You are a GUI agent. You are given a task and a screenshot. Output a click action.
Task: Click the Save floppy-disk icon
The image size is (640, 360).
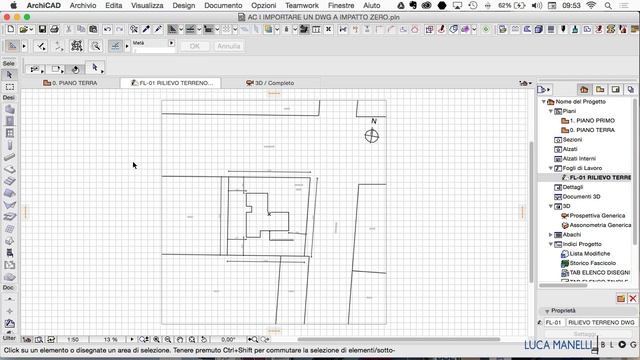coord(42,29)
